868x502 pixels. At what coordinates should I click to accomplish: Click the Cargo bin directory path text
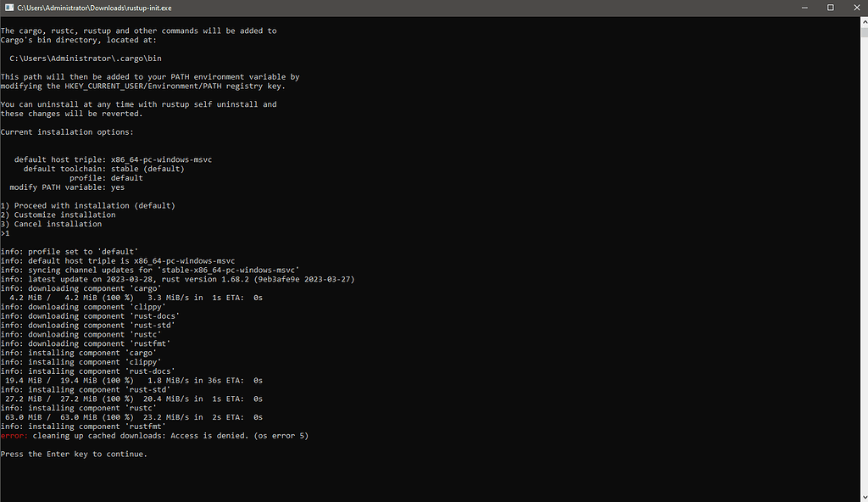pos(85,58)
